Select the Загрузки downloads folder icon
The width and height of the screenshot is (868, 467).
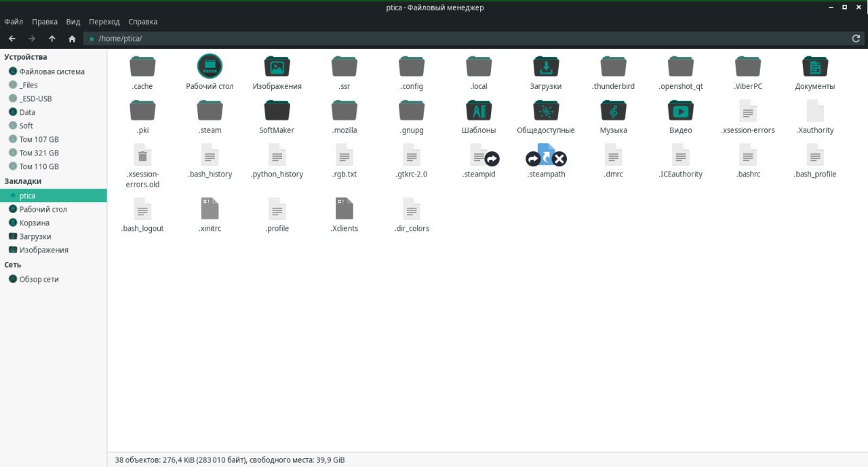(546, 67)
